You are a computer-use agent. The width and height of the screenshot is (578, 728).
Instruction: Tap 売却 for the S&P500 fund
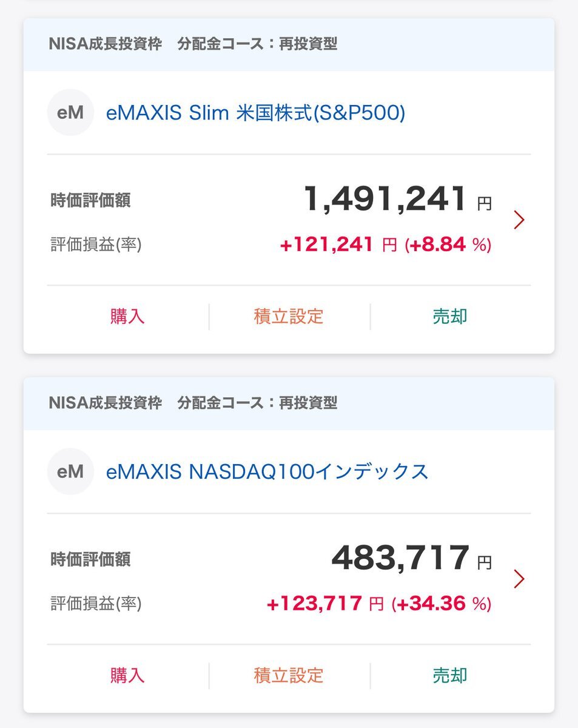(450, 317)
